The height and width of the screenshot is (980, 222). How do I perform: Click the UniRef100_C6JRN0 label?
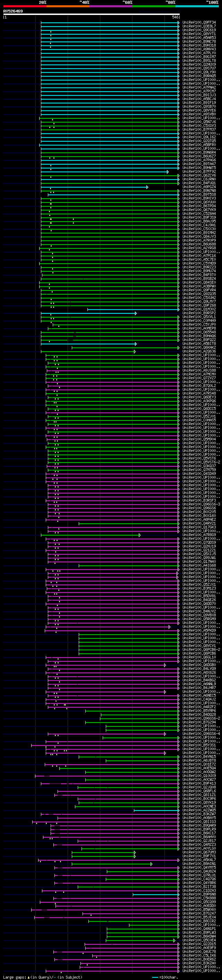point(199,179)
